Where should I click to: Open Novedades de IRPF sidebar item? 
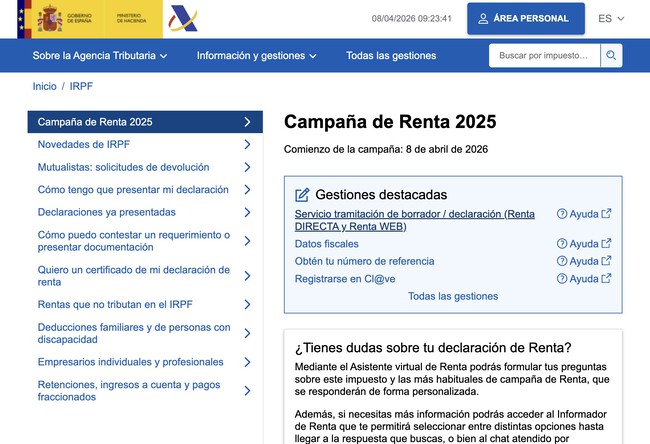pyautogui.click(x=145, y=144)
